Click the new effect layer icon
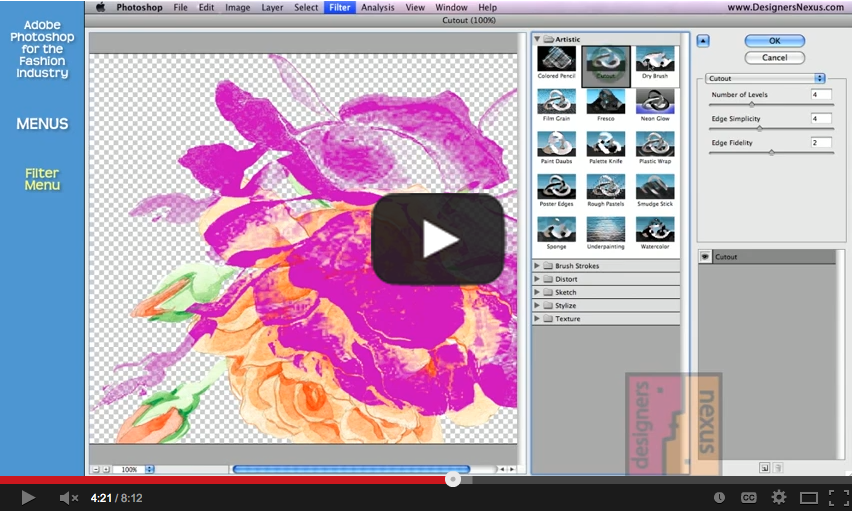 (x=765, y=468)
